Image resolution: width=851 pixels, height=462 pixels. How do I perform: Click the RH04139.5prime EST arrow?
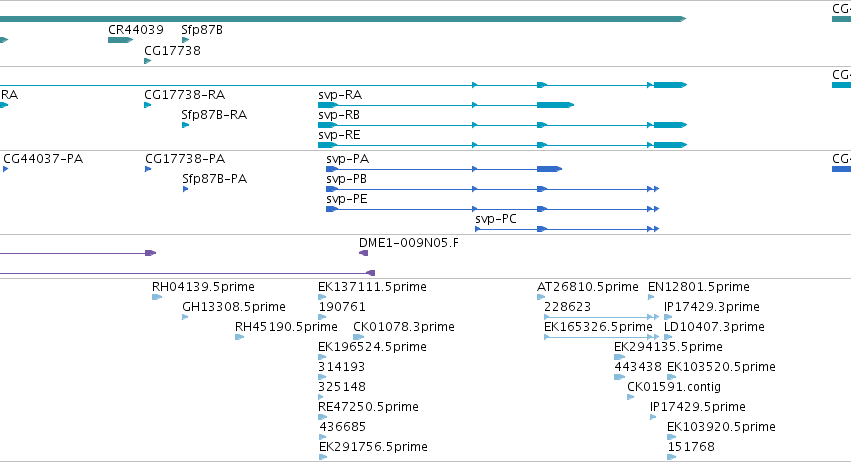(157, 297)
